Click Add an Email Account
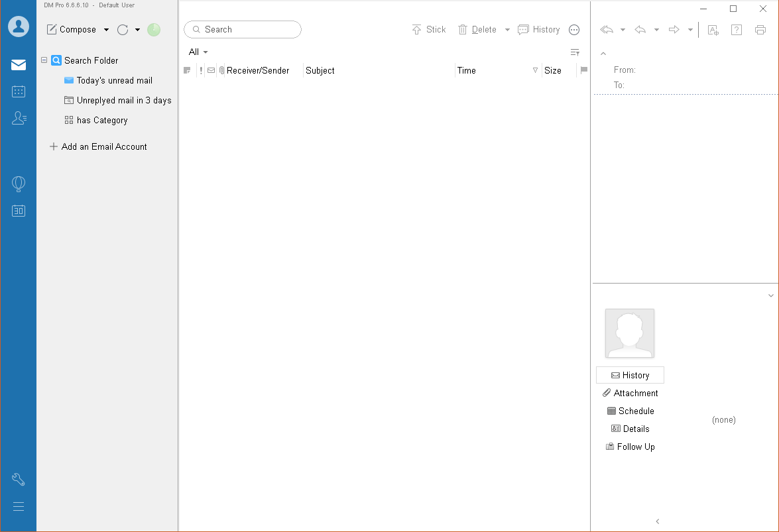 [x=98, y=146]
